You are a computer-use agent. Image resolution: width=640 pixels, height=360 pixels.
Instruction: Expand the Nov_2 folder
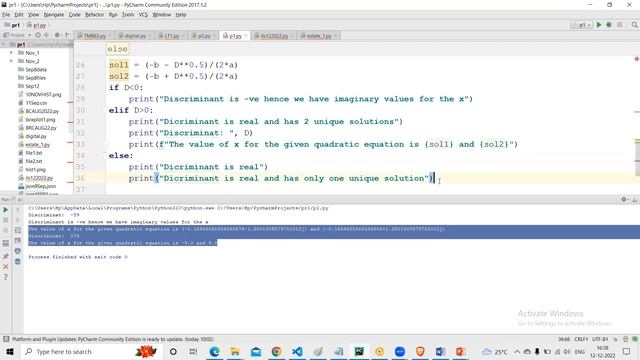click(11, 61)
